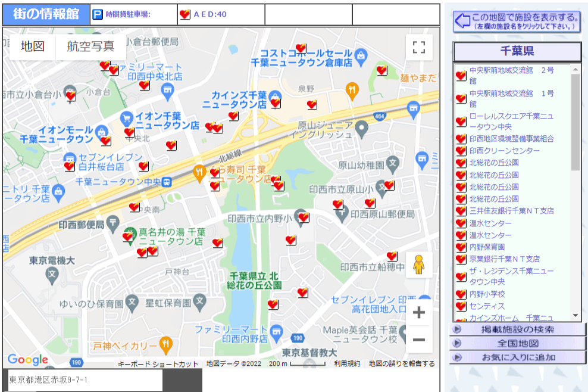The width and height of the screenshot is (588, 392).
Task: Click the 時間貸駐車場 parking icon
Action: [98, 14]
